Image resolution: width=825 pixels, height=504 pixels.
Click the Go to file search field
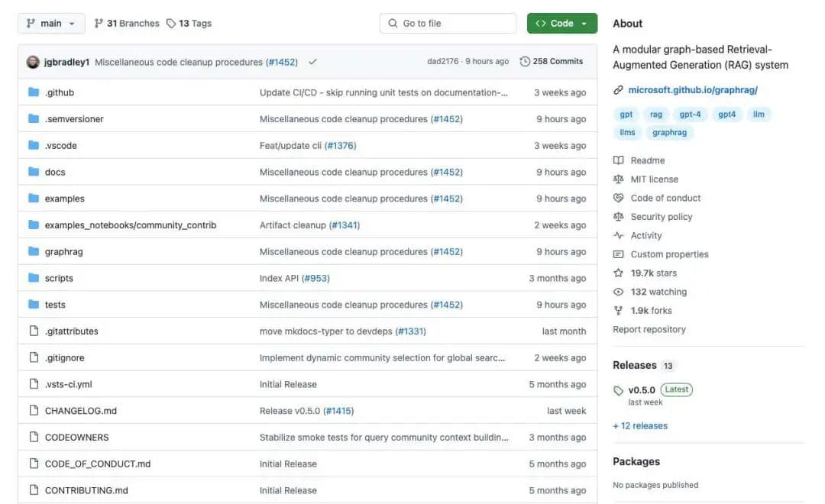(x=448, y=24)
